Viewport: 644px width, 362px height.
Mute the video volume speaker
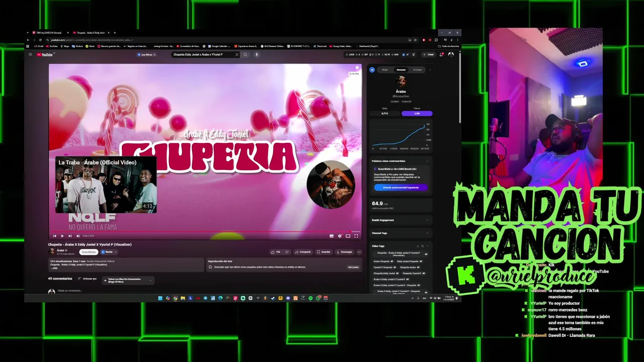point(77,236)
